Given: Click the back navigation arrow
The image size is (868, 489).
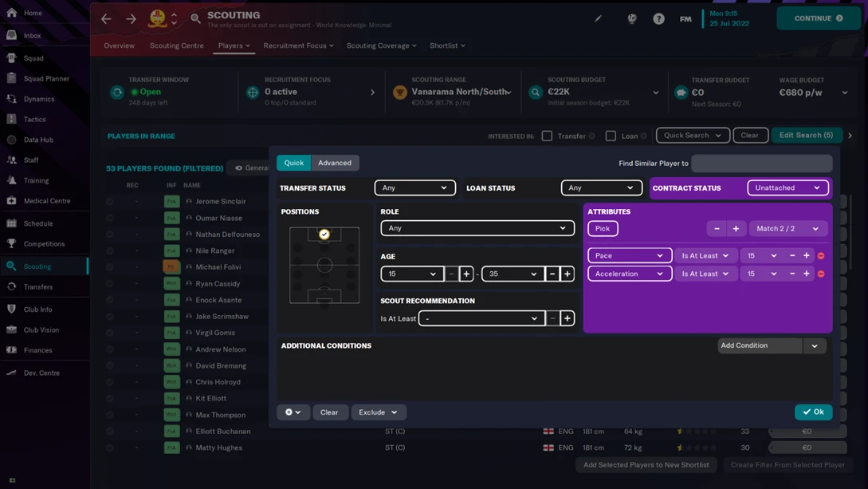Looking at the screenshot, I should coord(106,18).
